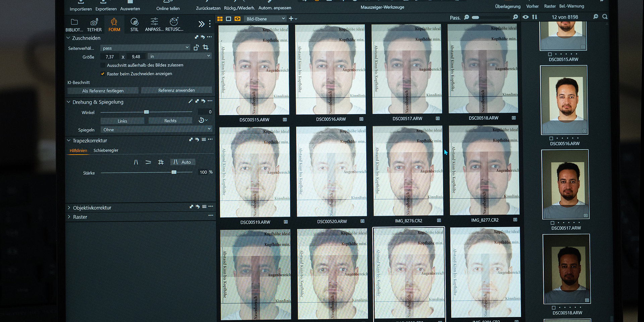The height and width of the screenshot is (322, 644).
Task: Switch to the Tether tool tab
Action: [x=94, y=25]
